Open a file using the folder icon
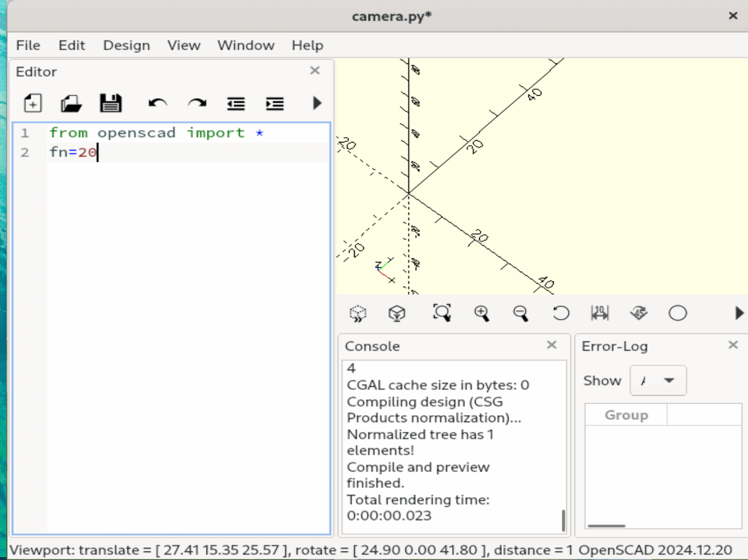 [x=72, y=103]
